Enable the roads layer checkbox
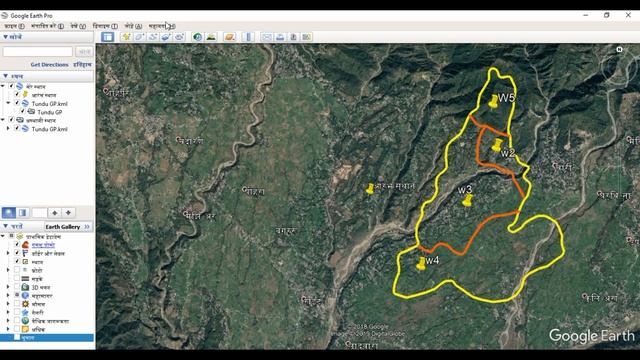The height and width of the screenshot is (360, 640). click(17, 279)
